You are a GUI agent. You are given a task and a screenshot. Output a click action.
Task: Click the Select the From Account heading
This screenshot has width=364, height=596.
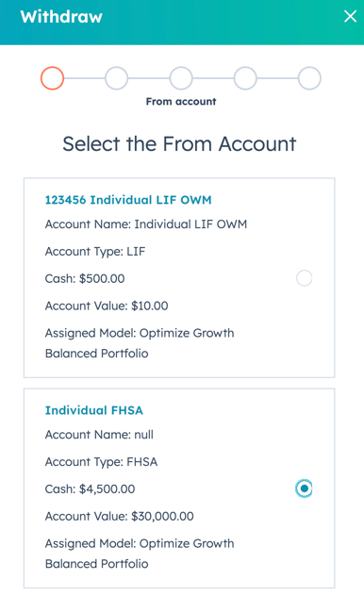coord(179,144)
